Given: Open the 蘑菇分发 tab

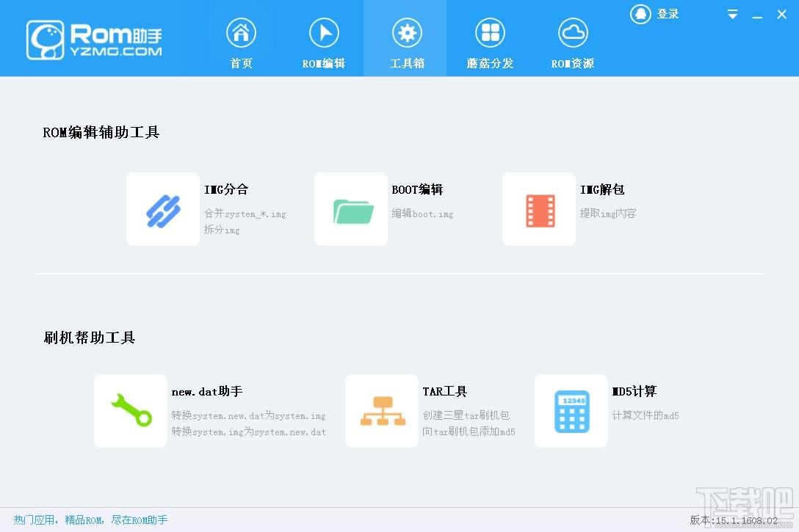Looking at the screenshot, I should [x=490, y=43].
